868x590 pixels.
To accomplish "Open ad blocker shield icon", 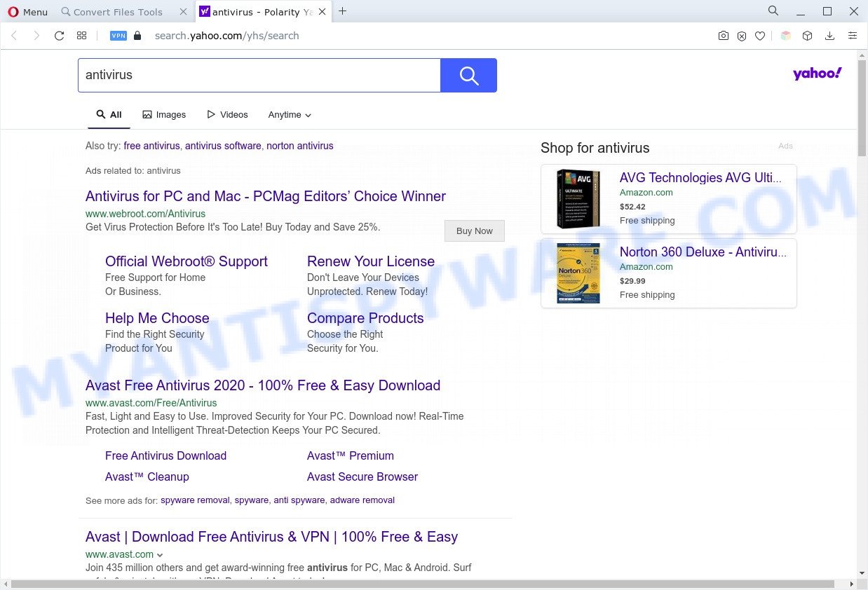I will (742, 36).
